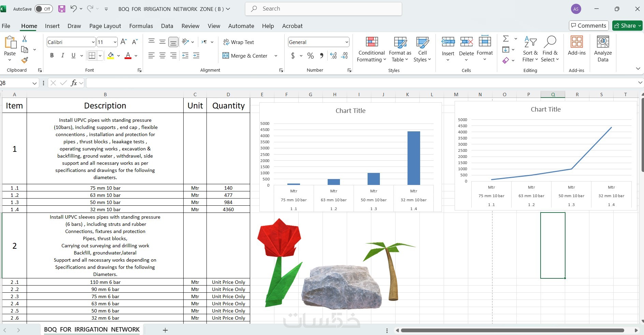Screen dimensions: 644x335
Task: Click the Delete cells button
Action: 466,49
